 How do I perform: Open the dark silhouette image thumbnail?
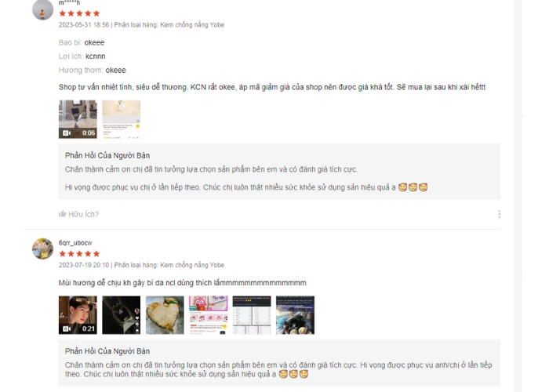click(x=121, y=315)
